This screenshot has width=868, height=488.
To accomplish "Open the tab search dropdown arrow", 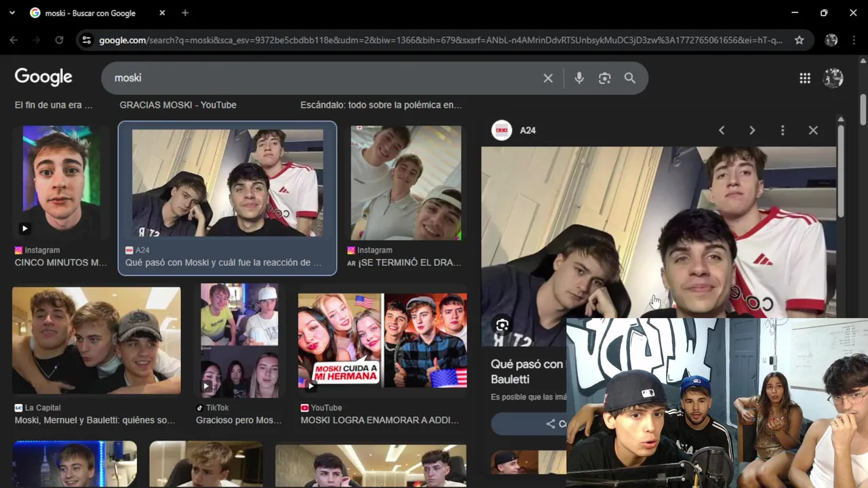I will point(12,13).
